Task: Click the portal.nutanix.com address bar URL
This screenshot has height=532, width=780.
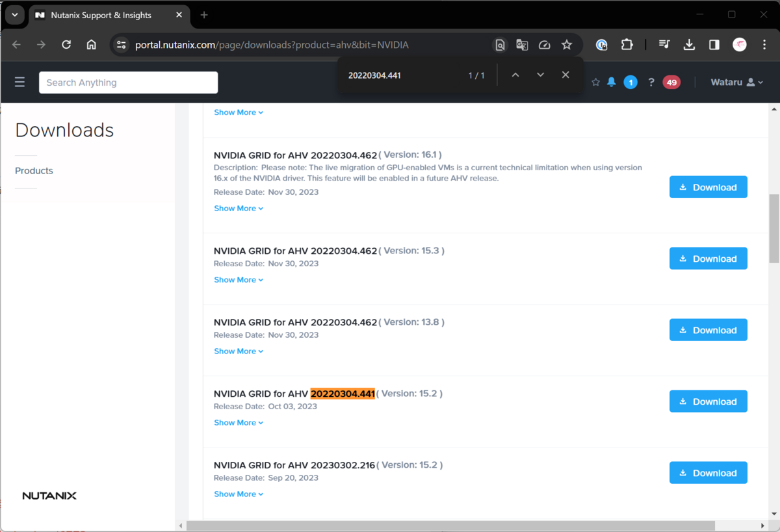Action: pos(272,45)
